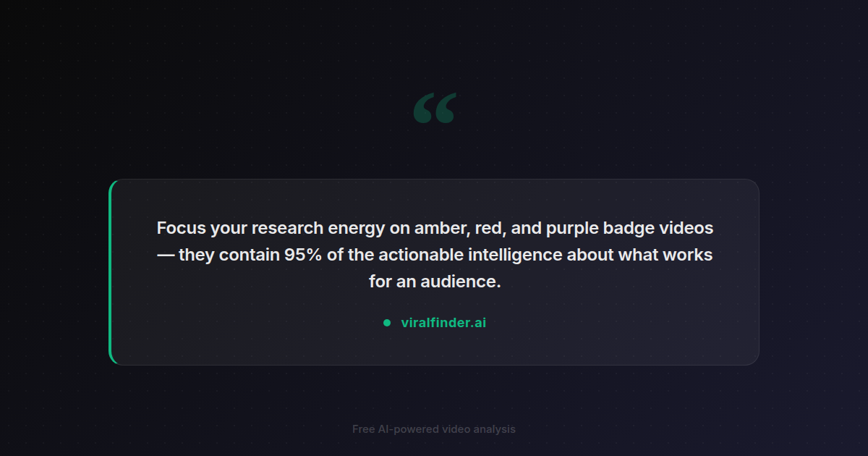Open the viralfinder.ai link
The image size is (868, 456).
[x=443, y=323]
